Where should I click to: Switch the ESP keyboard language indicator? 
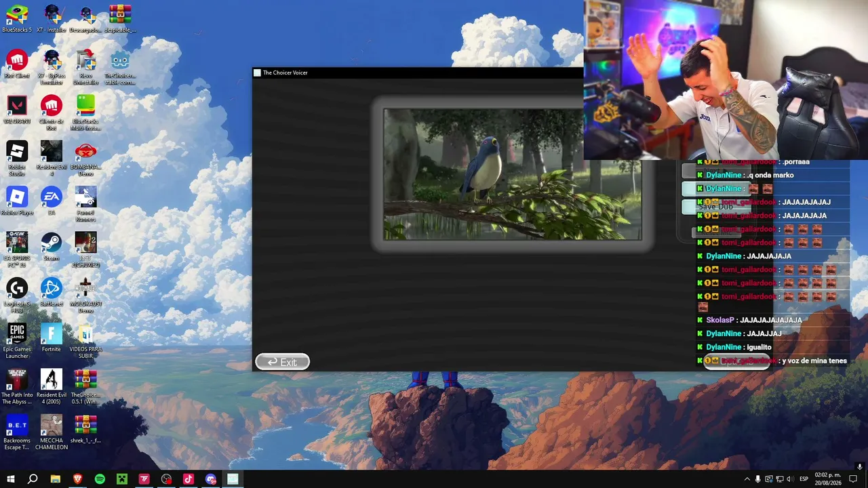tap(804, 479)
